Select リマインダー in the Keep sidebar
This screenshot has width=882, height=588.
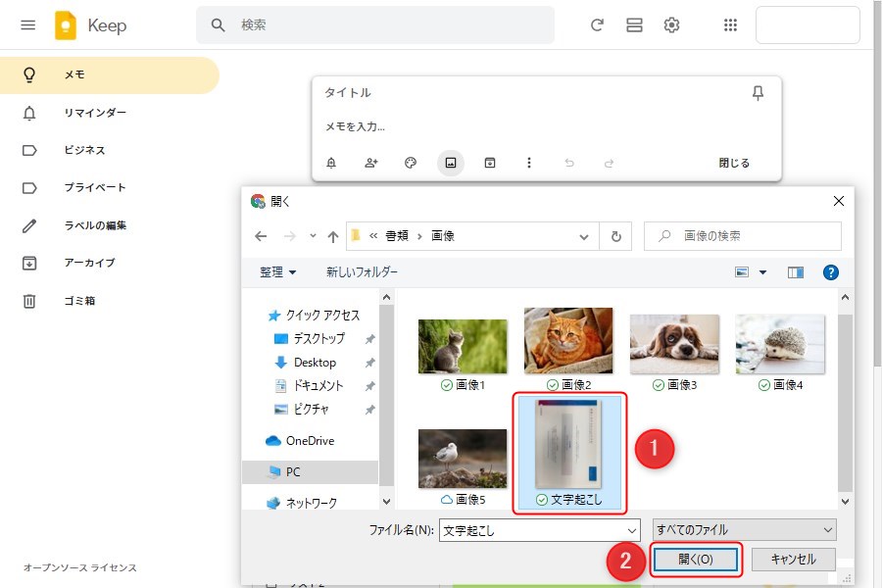[95, 113]
